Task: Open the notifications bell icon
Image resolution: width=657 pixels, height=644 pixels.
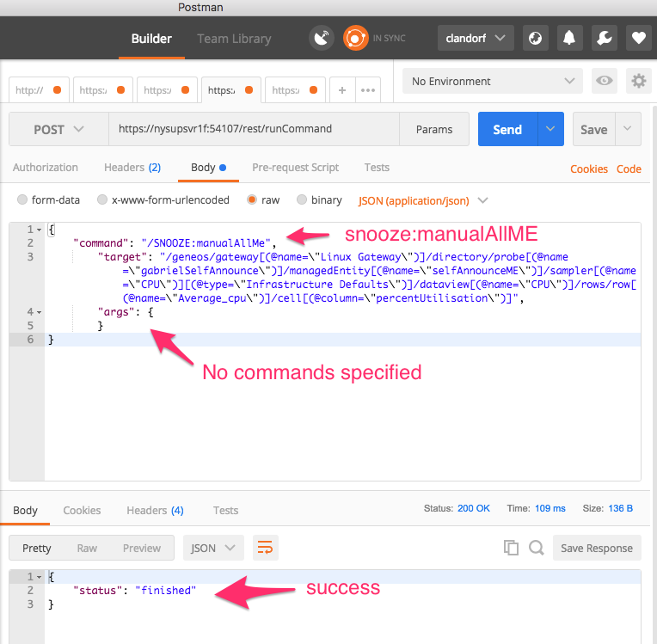Action: 569,38
